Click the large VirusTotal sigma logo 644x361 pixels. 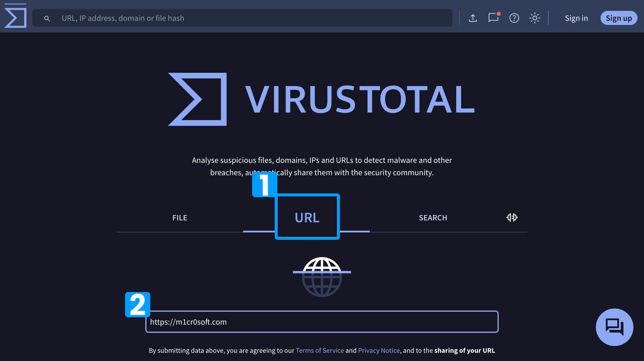tap(197, 99)
